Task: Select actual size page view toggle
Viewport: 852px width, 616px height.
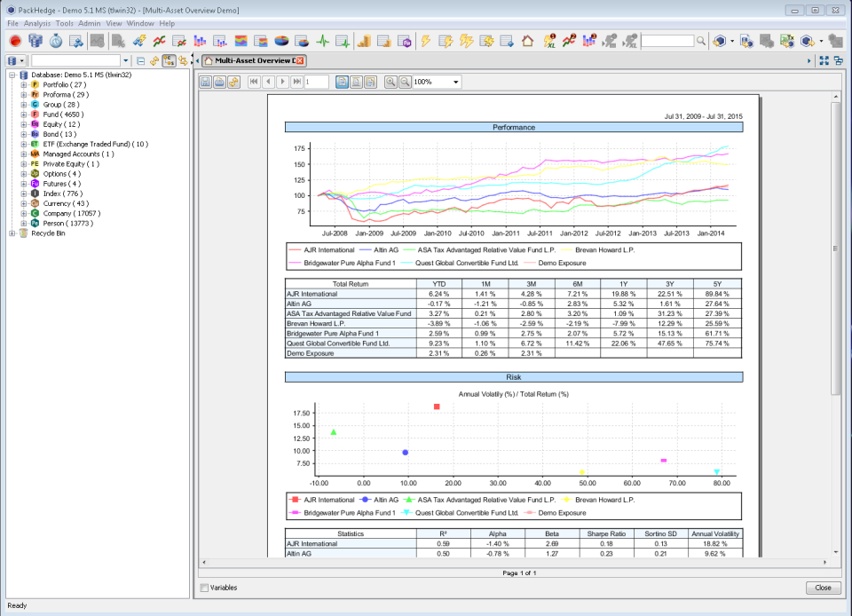Action: (343, 82)
